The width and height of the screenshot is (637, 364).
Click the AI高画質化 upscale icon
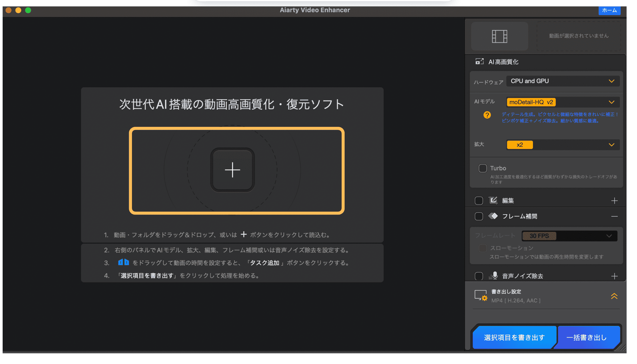click(x=479, y=61)
